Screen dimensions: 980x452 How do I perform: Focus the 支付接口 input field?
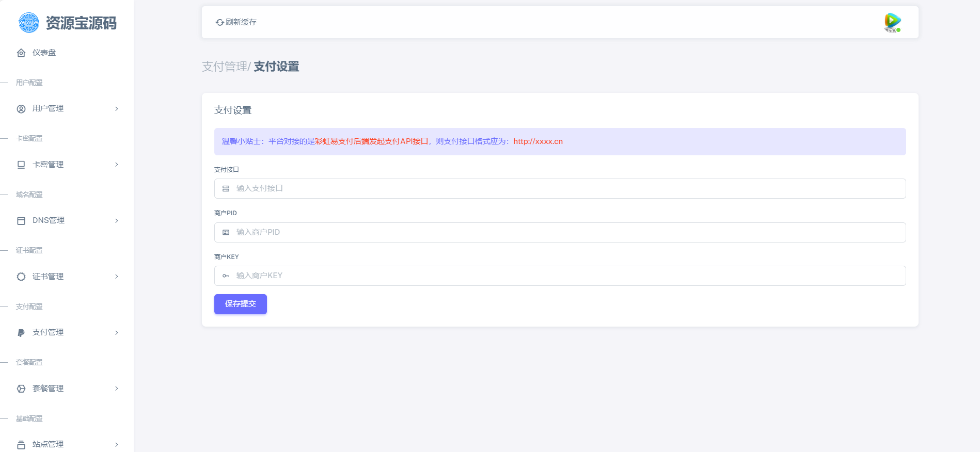[560, 188]
